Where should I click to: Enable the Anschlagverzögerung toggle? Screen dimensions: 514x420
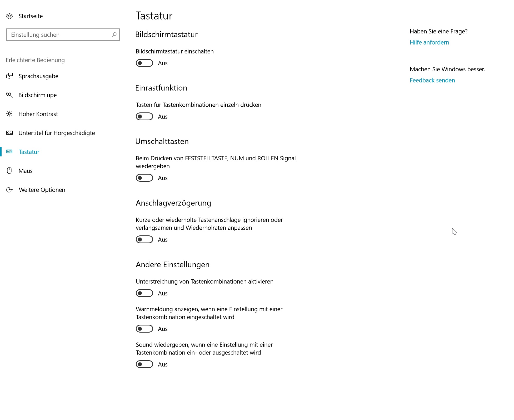pos(144,240)
